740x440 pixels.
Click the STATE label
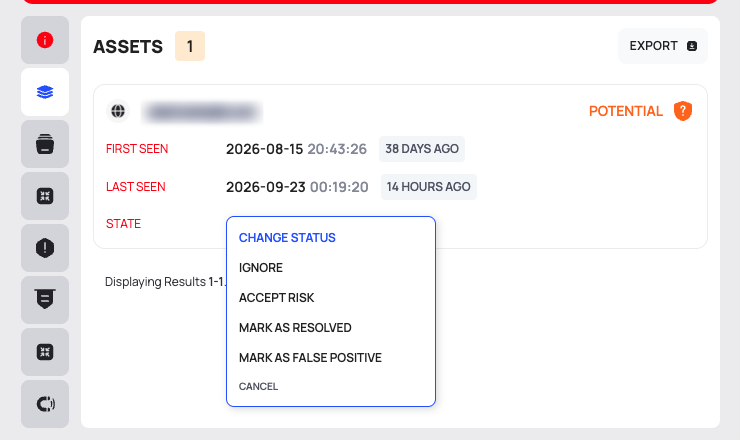coord(123,224)
